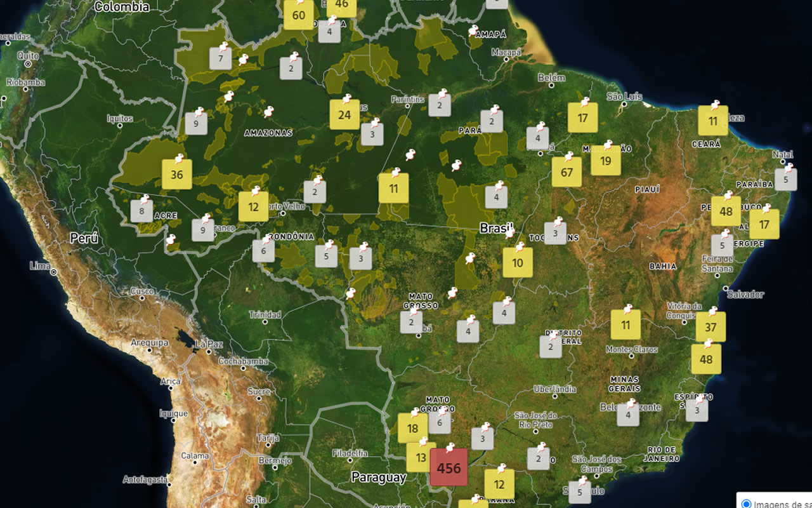Image resolution: width=812 pixels, height=508 pixels.
Task: Click the "La Paz" city label
Action: click(x=209, y=344)
